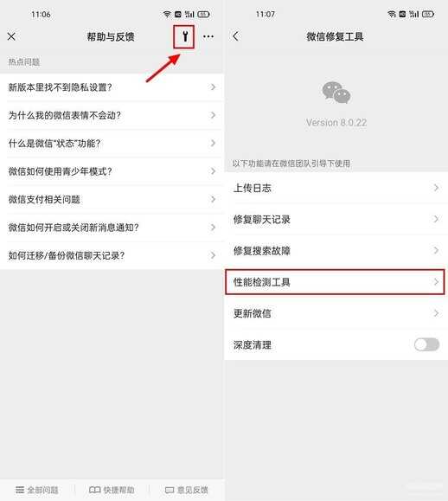
Task: Go back from 微信修复工具 page
Action: [x=235, y=36]
